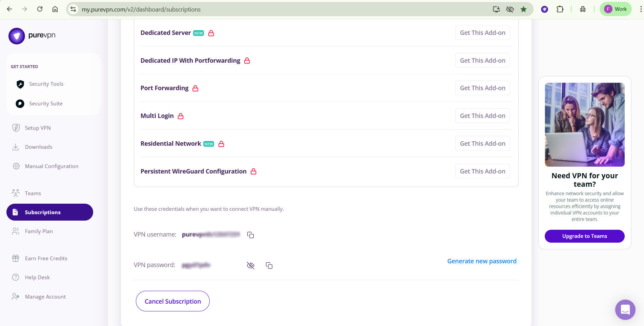Click Cancel Subscription button
This screenshot has height=326, width=644.
pyautogui.click(x=173, y=301)
